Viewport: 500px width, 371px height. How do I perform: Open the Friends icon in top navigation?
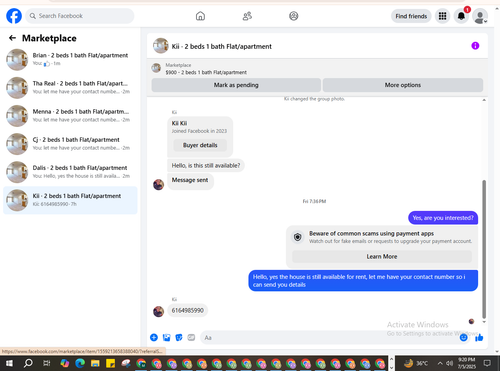[247, 16]
